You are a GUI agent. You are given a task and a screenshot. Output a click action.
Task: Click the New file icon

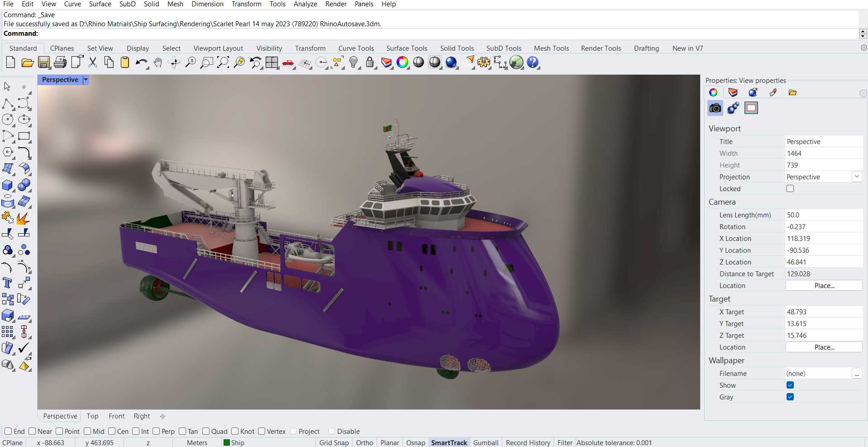coord(10,62)
